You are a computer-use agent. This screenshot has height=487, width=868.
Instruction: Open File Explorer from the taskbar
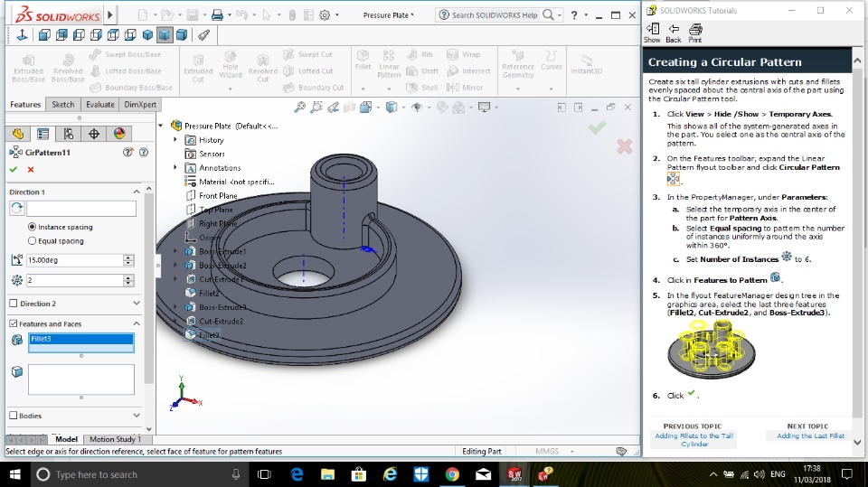(327, 474)
